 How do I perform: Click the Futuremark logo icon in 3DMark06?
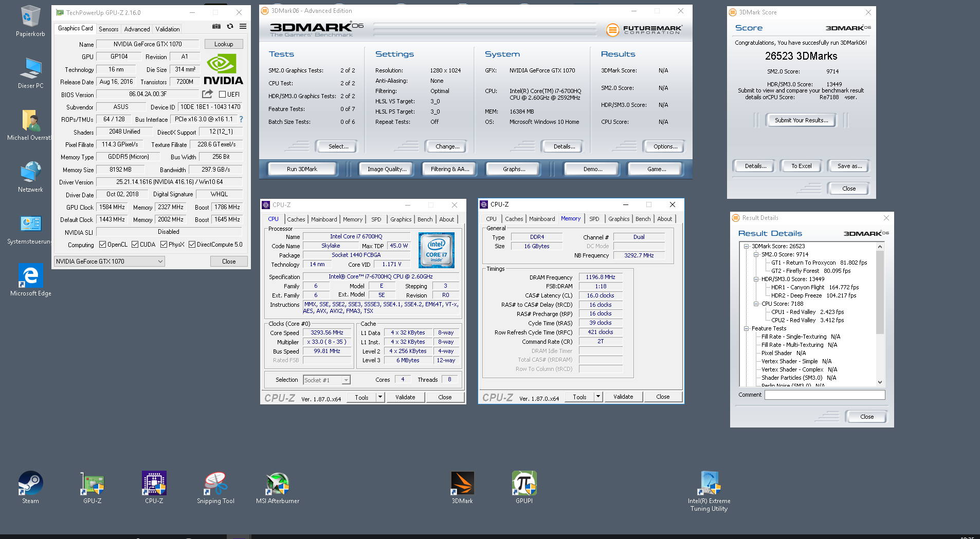pyautogui.click(x=612, y=30)
